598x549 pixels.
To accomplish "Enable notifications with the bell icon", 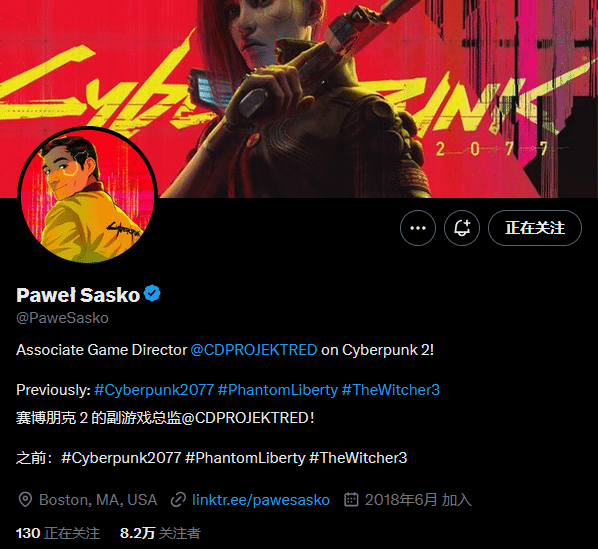I will coord(462,228).
